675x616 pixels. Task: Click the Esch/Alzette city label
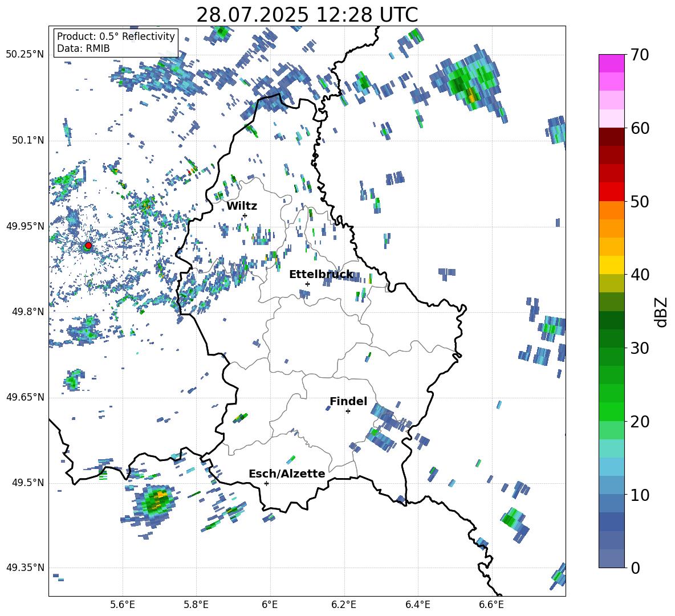tap(287, 474)
